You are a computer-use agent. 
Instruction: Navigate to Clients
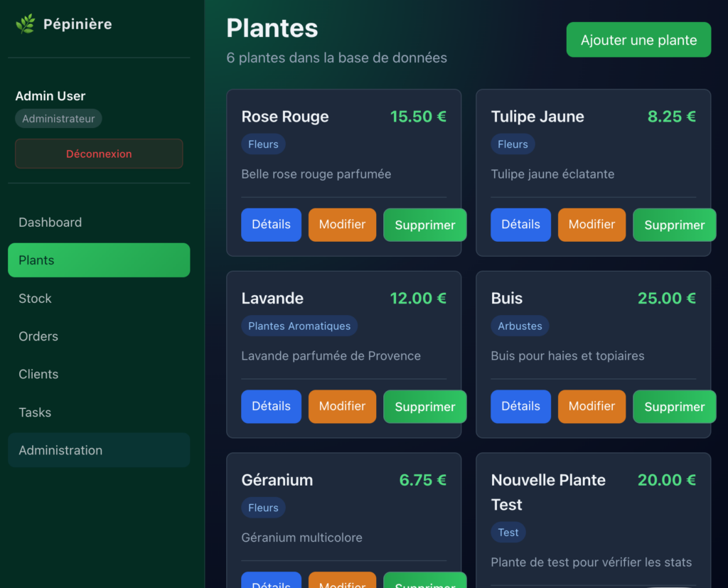99,375
